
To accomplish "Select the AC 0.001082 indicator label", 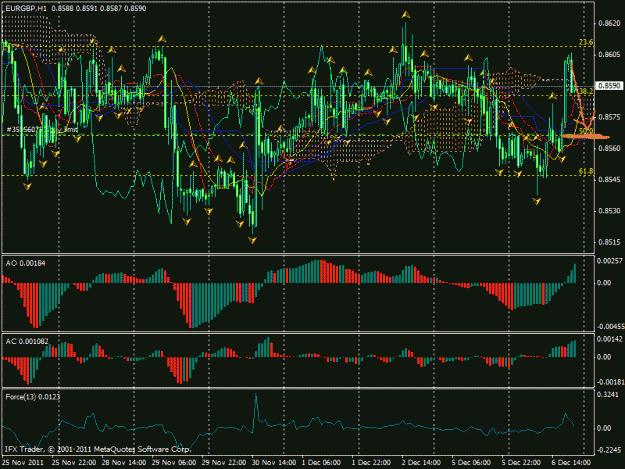I will [x=27, y=341].
